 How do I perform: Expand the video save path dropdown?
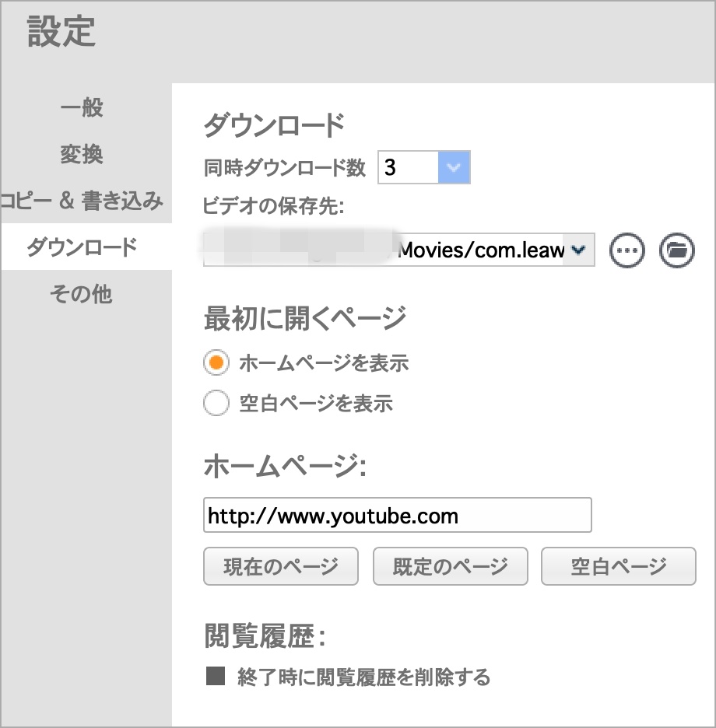(578, 250)
